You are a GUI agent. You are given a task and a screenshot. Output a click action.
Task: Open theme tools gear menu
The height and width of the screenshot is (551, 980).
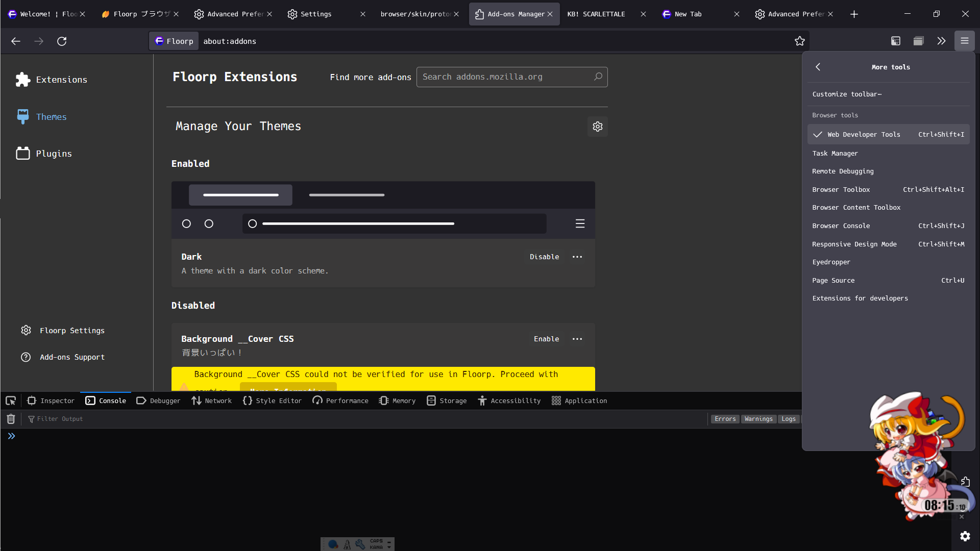(x=597, y=127)
